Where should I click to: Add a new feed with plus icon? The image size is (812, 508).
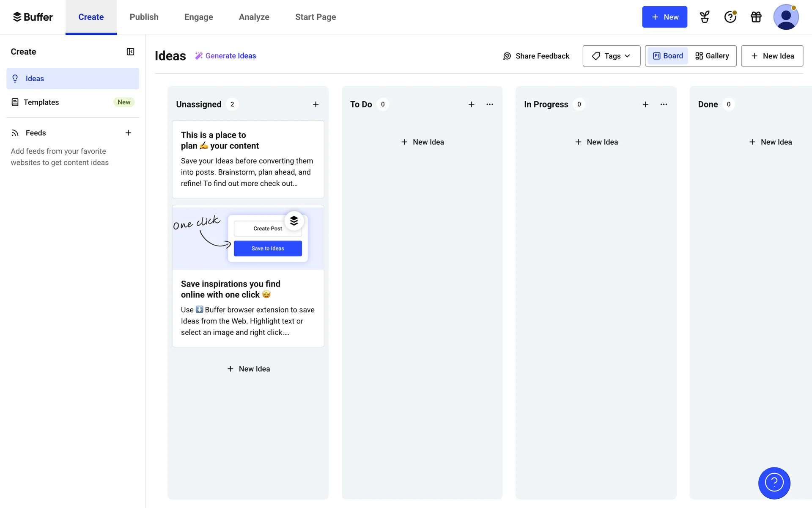pos(128,133)
